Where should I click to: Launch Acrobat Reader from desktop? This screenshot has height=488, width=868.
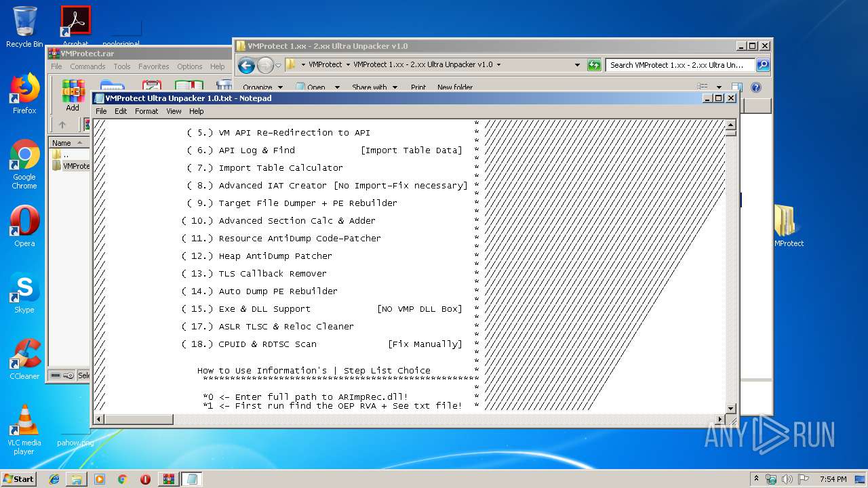pos(75,27)
